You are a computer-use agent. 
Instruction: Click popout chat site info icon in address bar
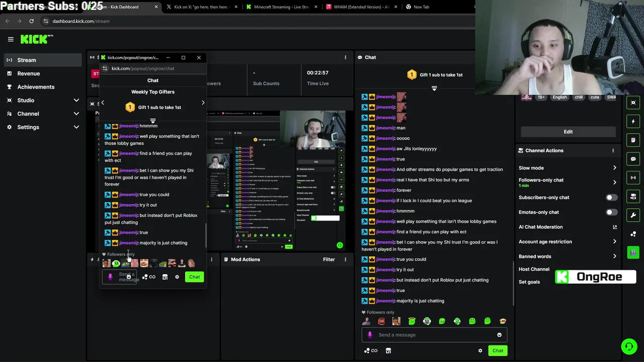(x=105, y=68)
